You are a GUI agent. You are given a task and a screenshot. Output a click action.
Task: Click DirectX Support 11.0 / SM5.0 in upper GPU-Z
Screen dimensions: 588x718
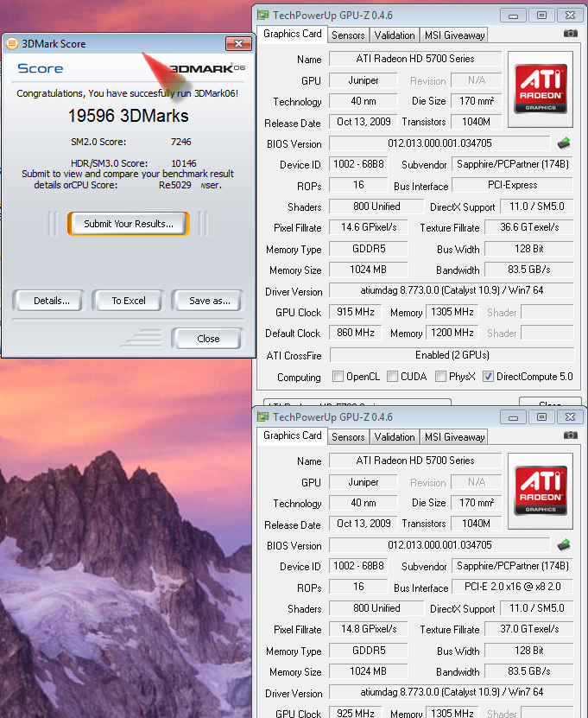click(536, 207)
